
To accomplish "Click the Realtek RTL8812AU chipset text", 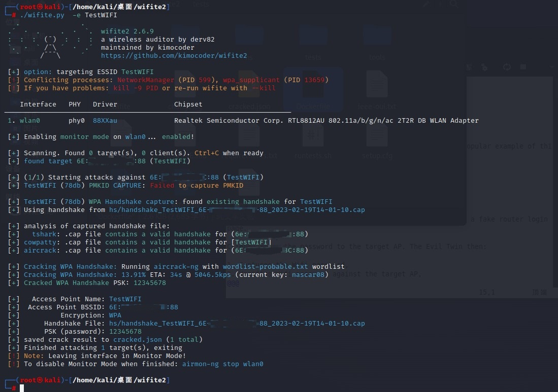I will click(326, 121).
